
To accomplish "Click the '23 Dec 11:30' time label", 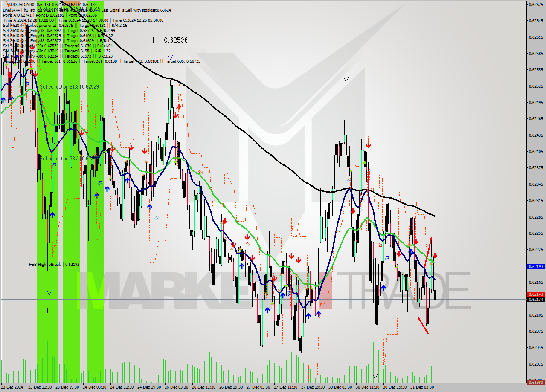I will pyautogui.click(x=40, y=387).
